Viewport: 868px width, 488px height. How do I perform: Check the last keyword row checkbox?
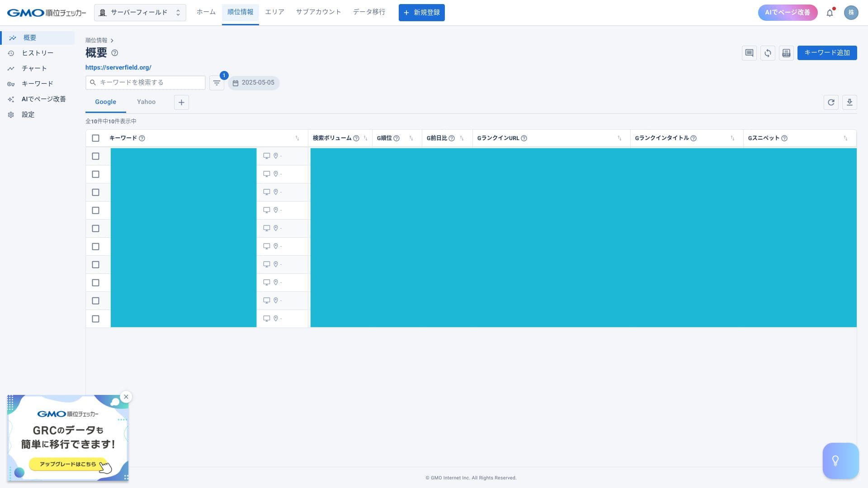pyautogui.click(x=95, y=319)
